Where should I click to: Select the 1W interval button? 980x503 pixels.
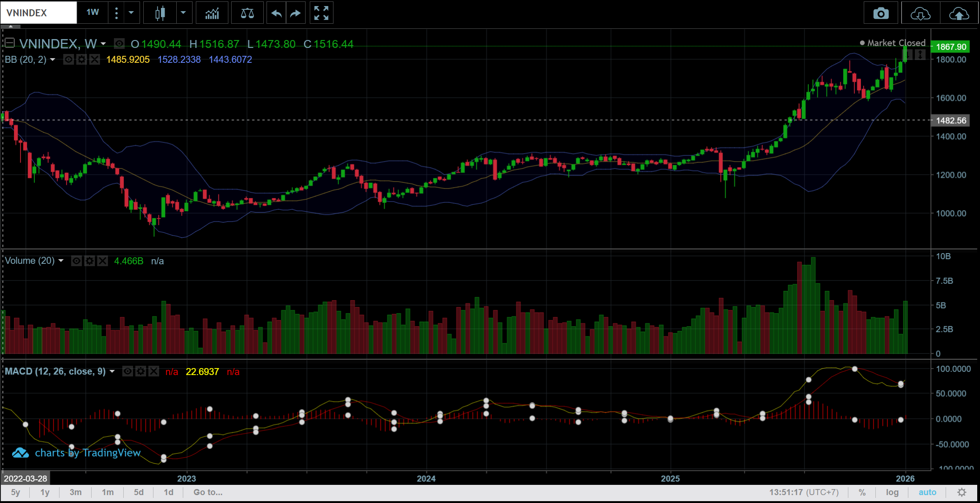pyautogui.click(x=93, y=13)
